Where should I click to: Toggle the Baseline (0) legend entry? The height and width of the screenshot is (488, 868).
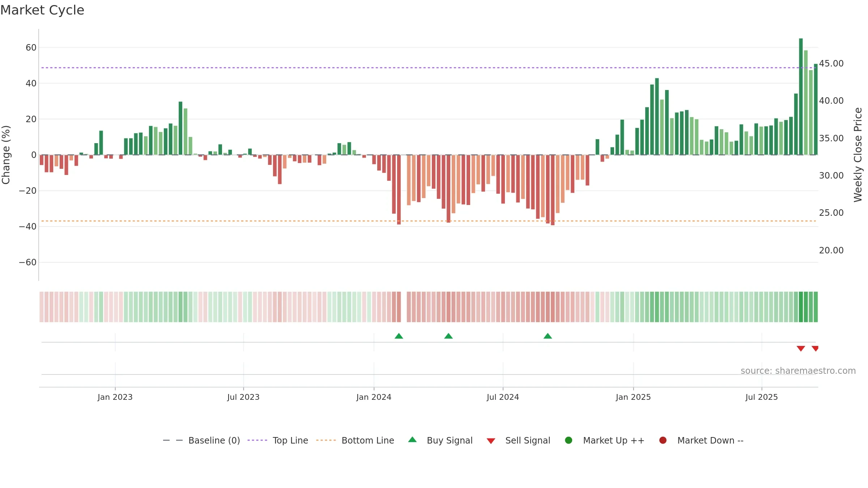[201, 440]
